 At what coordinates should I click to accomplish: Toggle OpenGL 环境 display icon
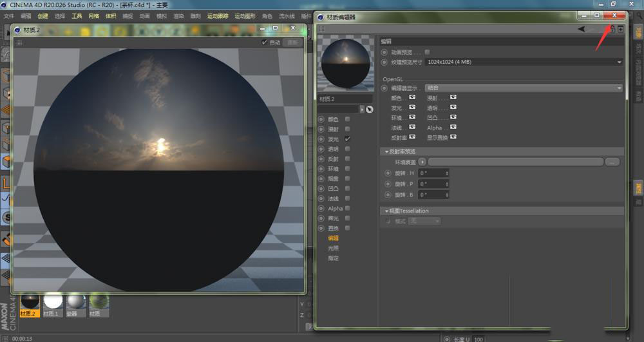pyautogui.click(x=412, y=117)
